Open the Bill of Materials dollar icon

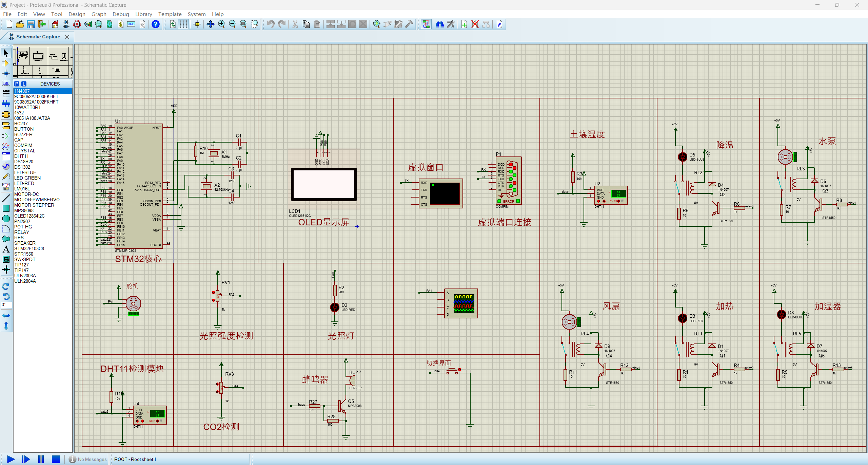[120, 24]
